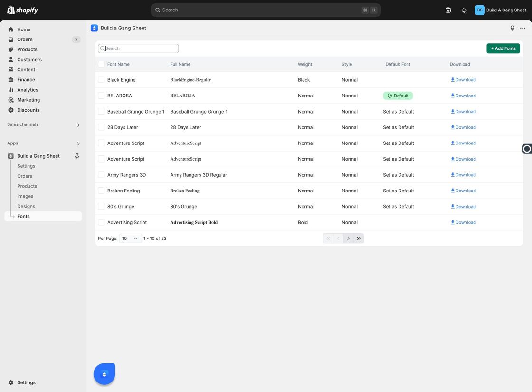Check the 28 Days Later checkbox
The height and width of the screenshot is (392, 532).
tap(101, 127)
